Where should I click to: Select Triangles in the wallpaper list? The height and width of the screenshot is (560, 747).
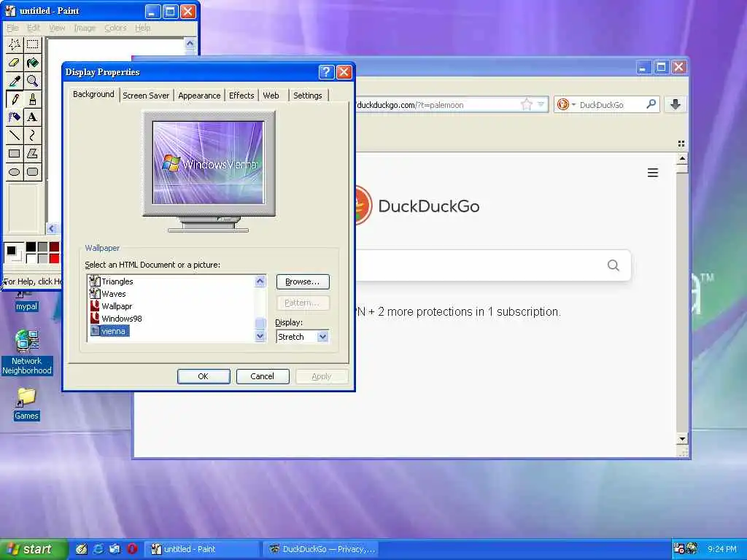117,281
